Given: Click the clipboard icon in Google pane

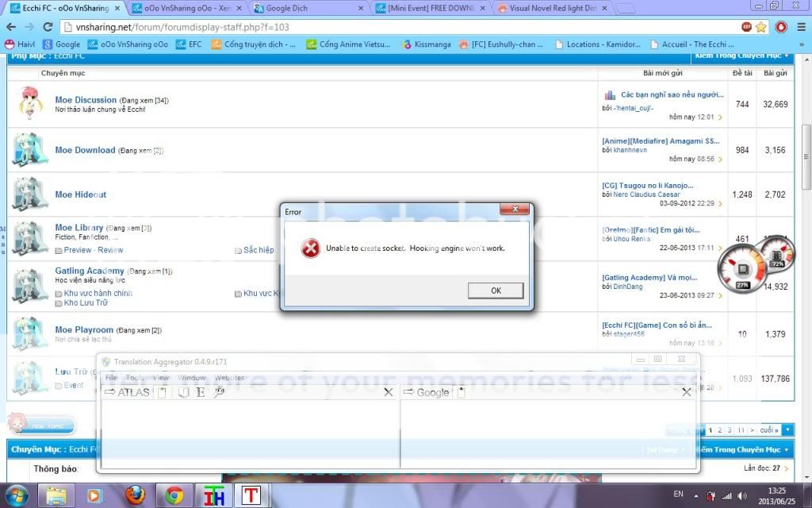Looking at the screenshot, I should tap(462, 392).
